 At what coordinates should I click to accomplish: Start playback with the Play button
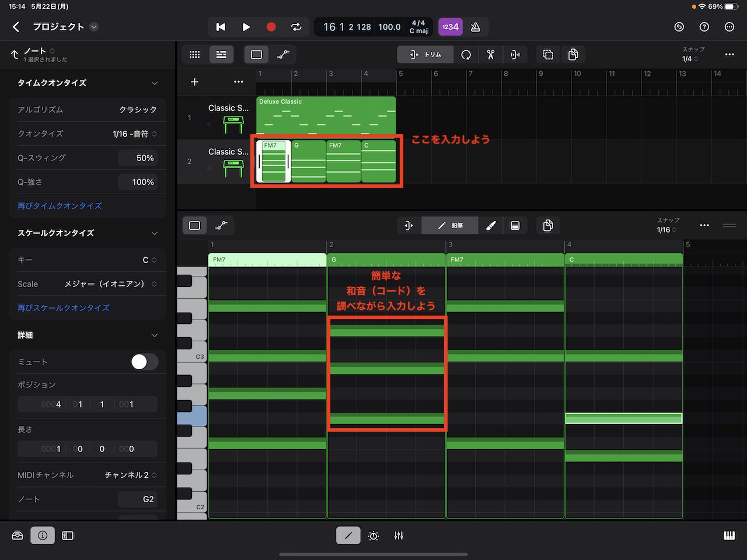[246, 27]
